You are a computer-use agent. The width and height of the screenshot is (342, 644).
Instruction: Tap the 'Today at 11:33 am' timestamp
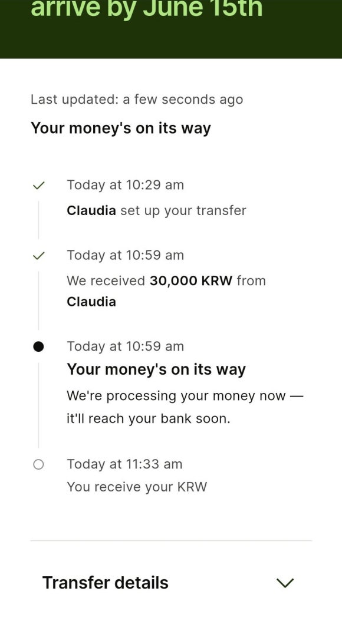(124, 464)
